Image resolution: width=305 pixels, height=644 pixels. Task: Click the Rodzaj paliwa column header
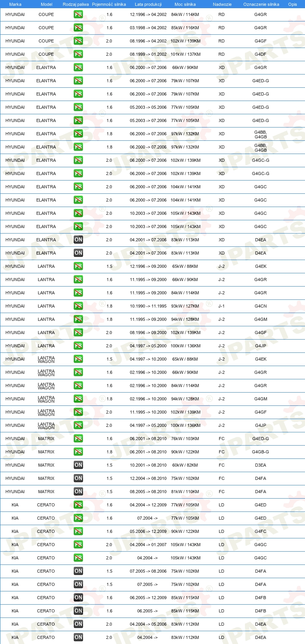(x=76, y=4)
